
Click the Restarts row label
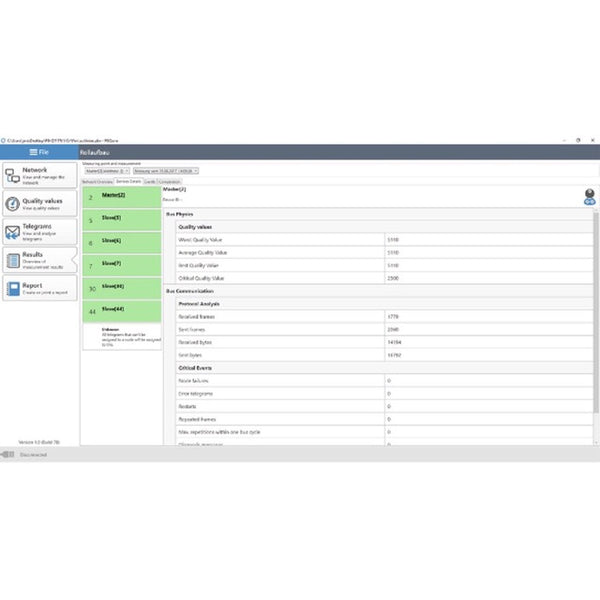pyautogui.click(x=187, y=406)
